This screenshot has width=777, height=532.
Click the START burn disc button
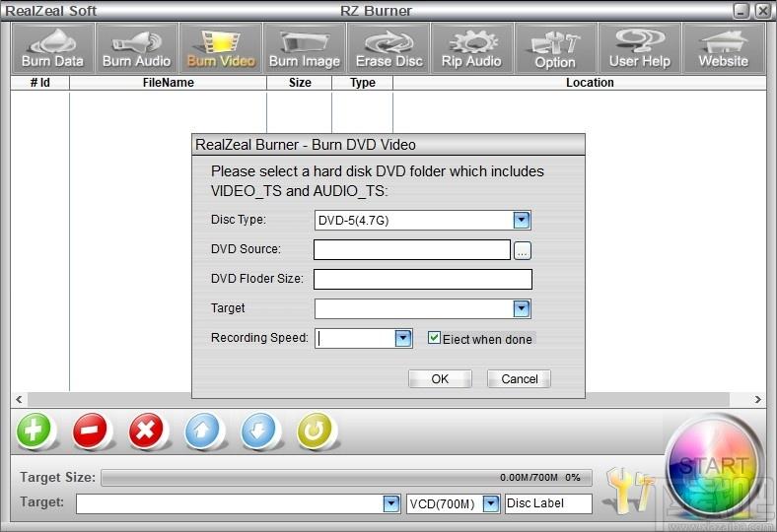(714, 467)
